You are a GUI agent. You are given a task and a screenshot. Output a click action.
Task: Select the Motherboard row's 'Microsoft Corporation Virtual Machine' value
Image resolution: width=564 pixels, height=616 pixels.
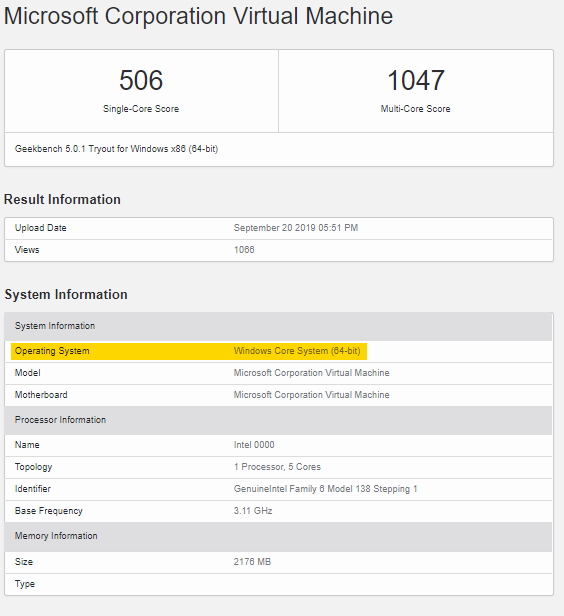tap(311, 395)
